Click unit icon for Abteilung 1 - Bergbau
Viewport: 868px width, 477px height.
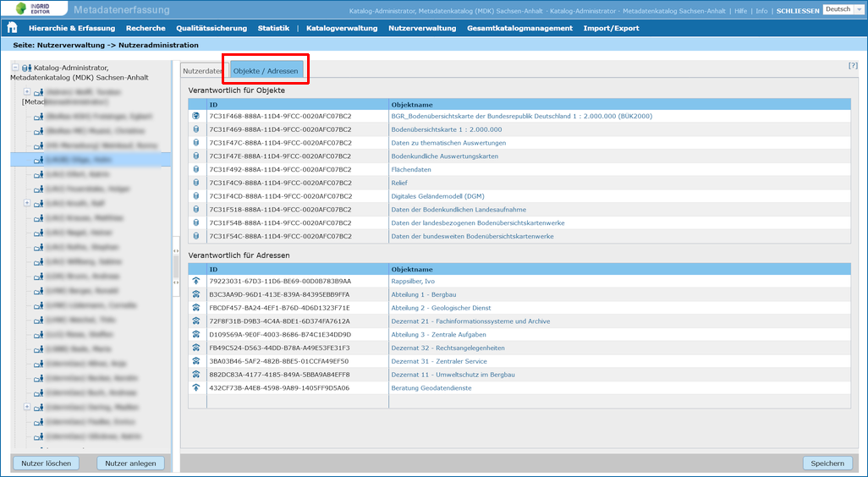pyautogui.click(x=196, y=294)
